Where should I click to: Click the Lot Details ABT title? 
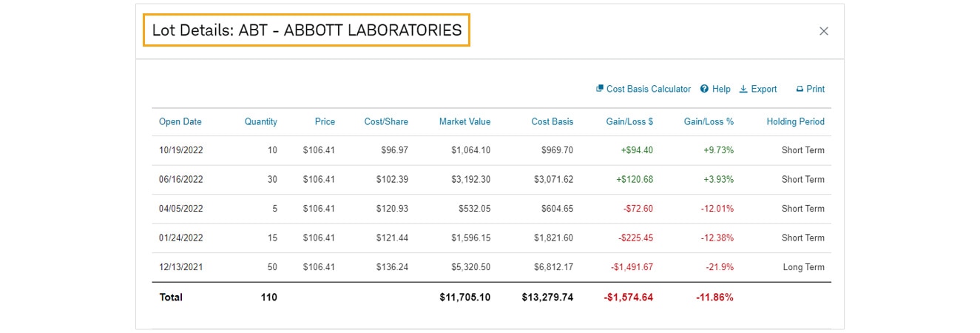[x=306, y=30]
